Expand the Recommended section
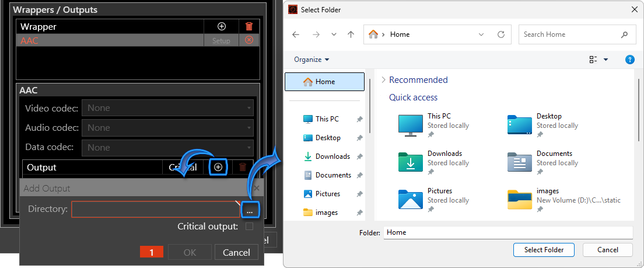This screenshot has width=644, height=268. (383, 80)
